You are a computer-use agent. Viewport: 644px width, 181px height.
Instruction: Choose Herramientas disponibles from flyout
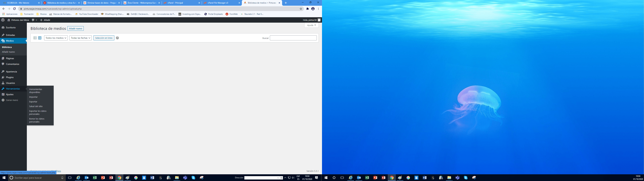(x=40, y=91)
